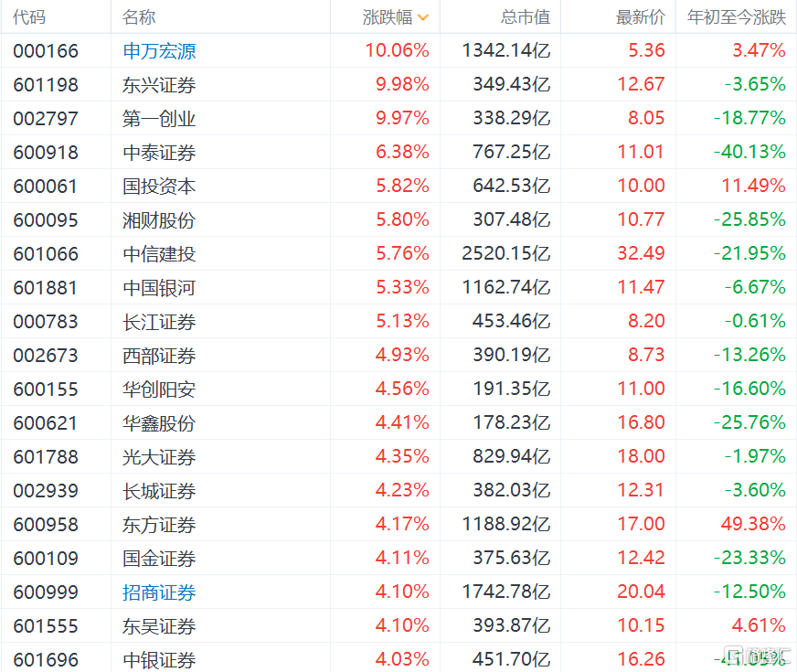The image size is (797, 672).
Task: Click the 代码 column header
Action: tap(29, 17)
